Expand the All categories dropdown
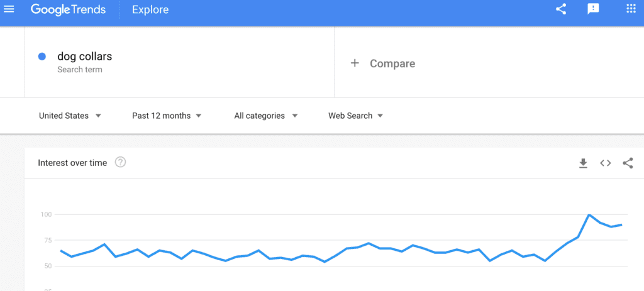 pyautogui.click(x=266, y=116)
